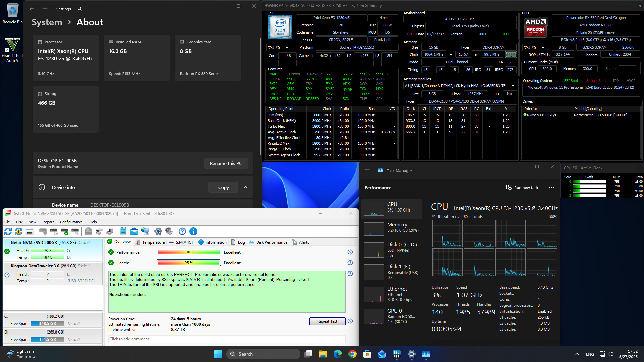Show hidden tray icons chevron

click(x=577, y=354)
